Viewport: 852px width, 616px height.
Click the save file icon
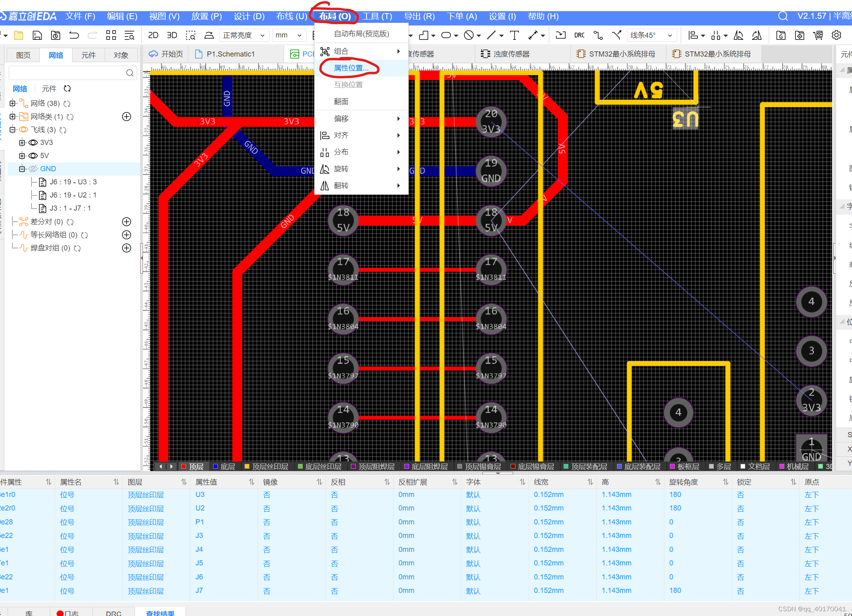pos(37,35)
